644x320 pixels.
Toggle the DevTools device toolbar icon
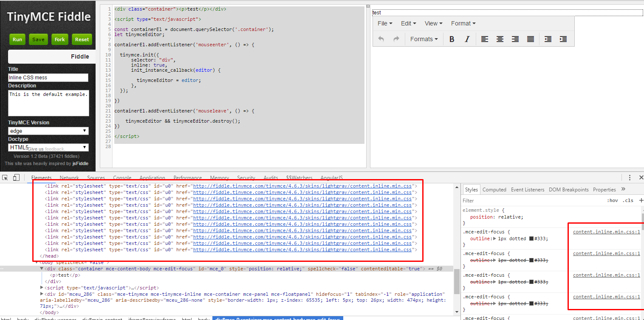[x=17, y=177]
